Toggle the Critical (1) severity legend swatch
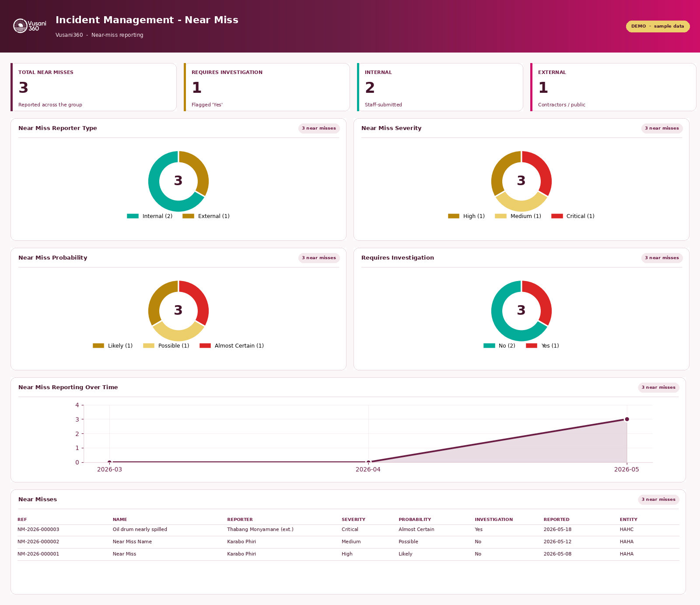Screen dimensions: 700x605 (557, 216)
